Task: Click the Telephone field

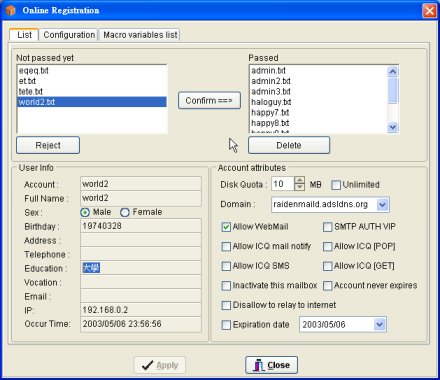Action: 141,254
